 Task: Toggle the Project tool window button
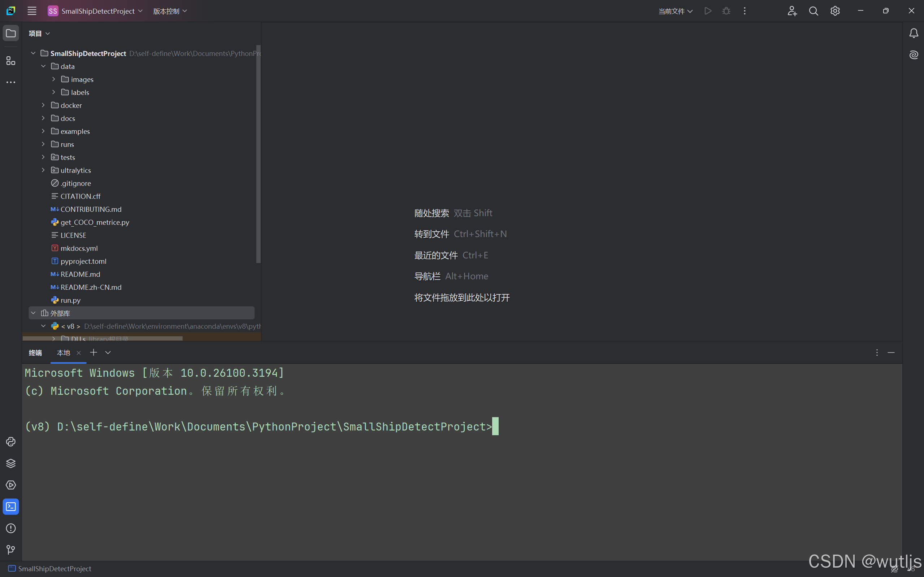tap(11, 34)
